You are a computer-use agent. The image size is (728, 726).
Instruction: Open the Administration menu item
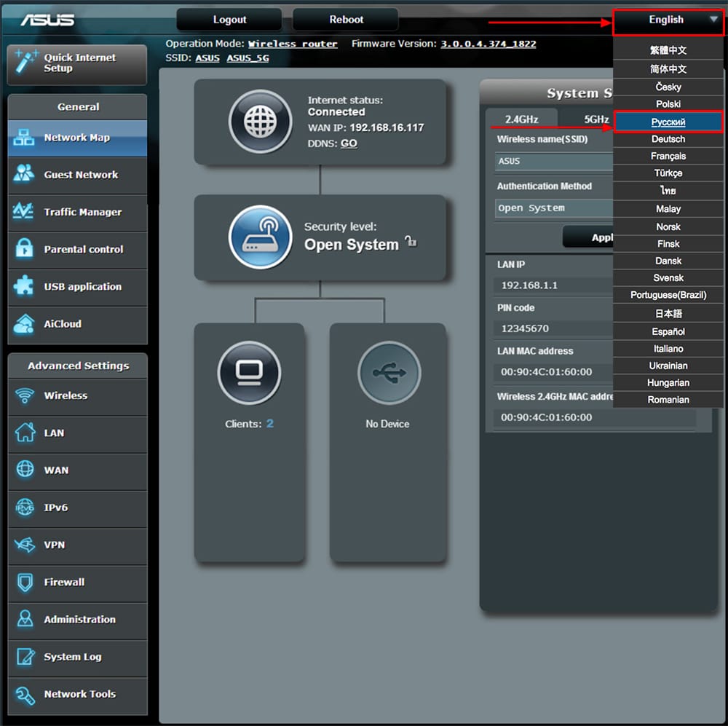click(78, 619)
